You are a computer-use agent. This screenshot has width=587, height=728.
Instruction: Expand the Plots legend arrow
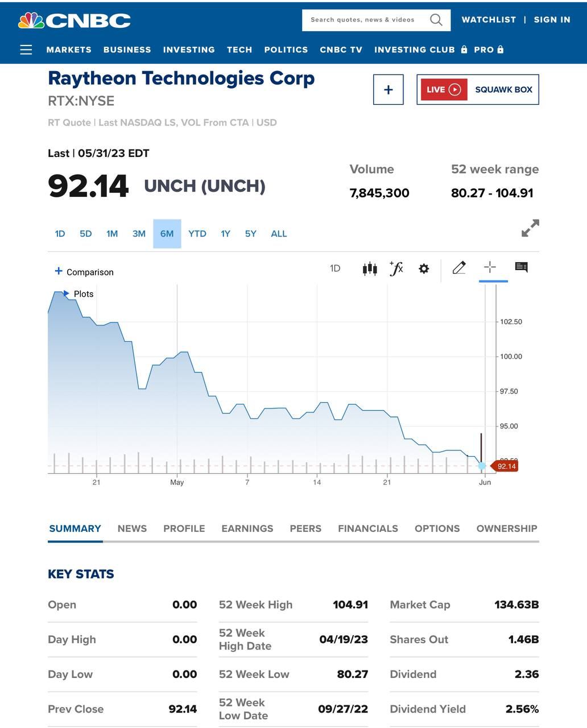(66, 293)
